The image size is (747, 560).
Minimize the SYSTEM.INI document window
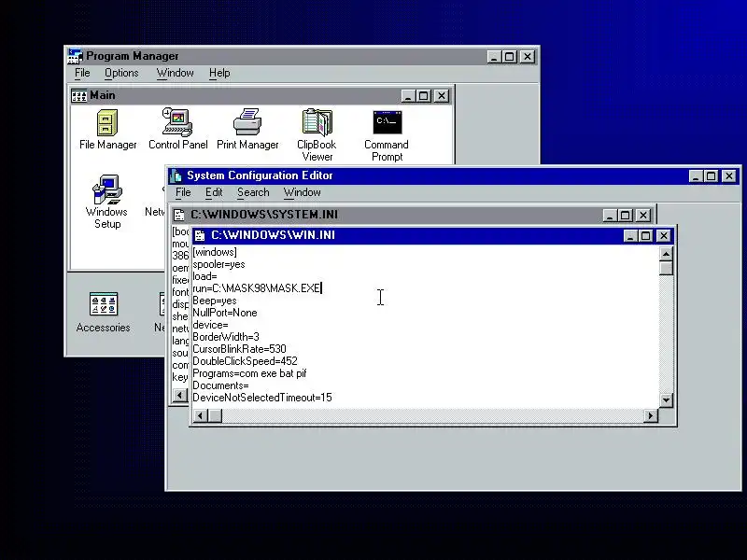[610, 216]
